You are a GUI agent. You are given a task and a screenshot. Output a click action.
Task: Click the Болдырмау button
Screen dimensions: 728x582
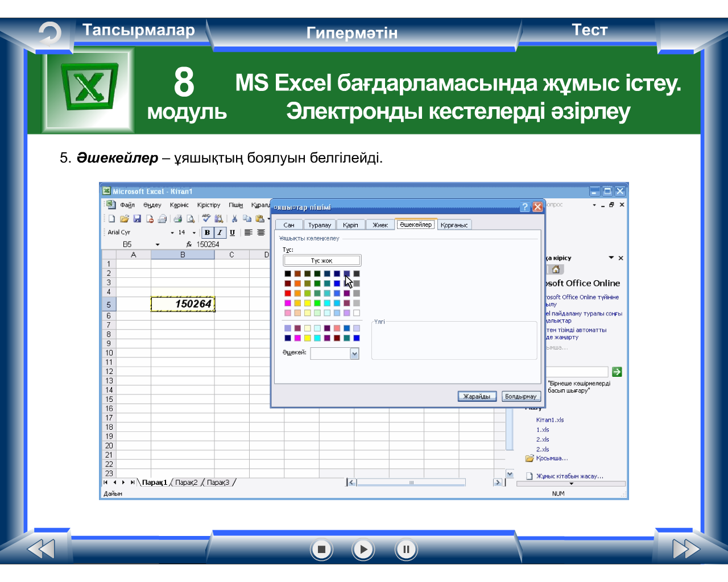coord(520,396)
